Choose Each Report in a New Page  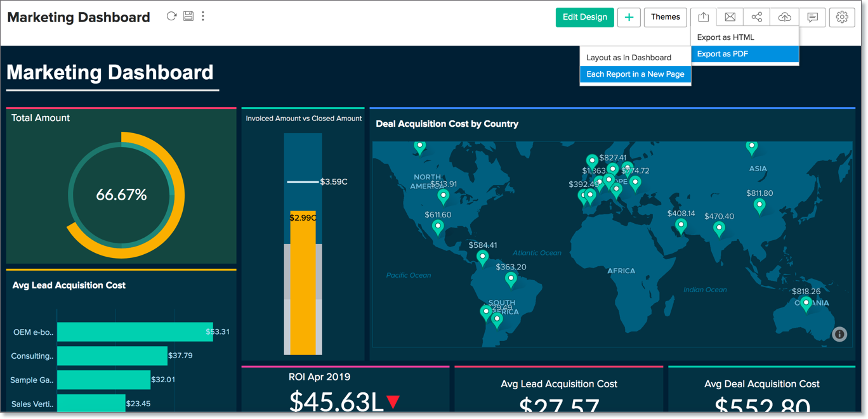(635, 74)
